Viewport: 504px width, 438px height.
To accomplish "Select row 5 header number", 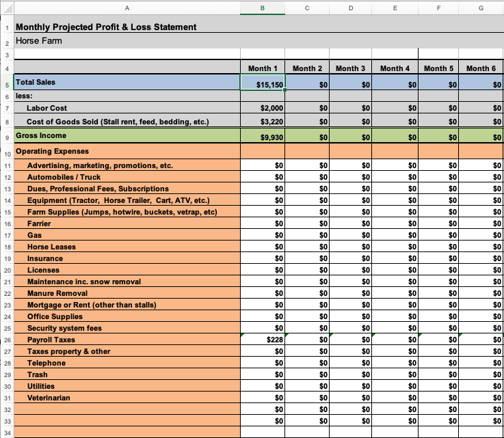I will click(x=6, y=83).
